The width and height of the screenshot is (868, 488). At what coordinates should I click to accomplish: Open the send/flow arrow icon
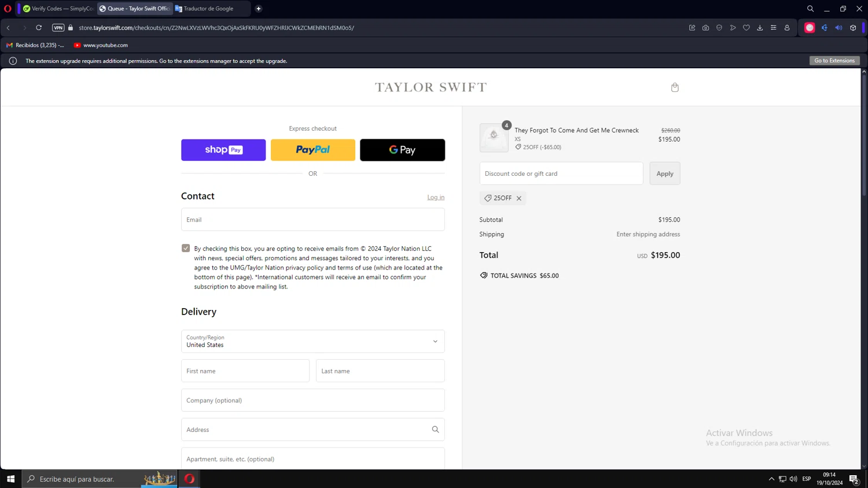pos(733,28)
